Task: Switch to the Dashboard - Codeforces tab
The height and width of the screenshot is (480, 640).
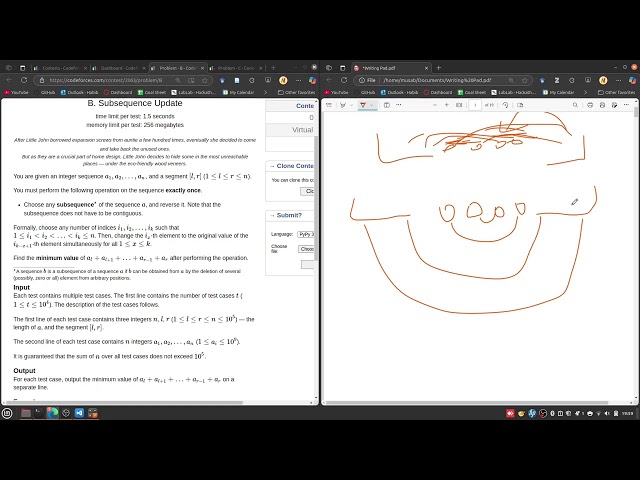Action: click(118, 68)
